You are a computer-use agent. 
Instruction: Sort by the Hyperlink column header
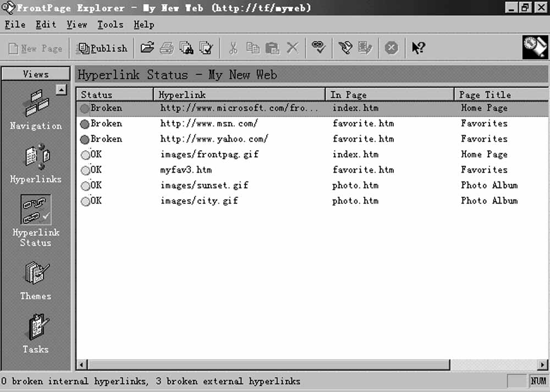click(x=240, y=95)
